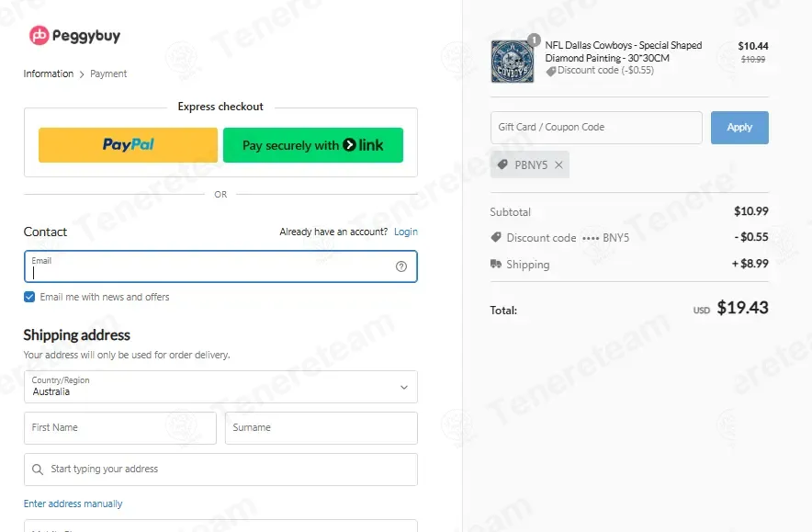Open the Login link

[405, 232]
